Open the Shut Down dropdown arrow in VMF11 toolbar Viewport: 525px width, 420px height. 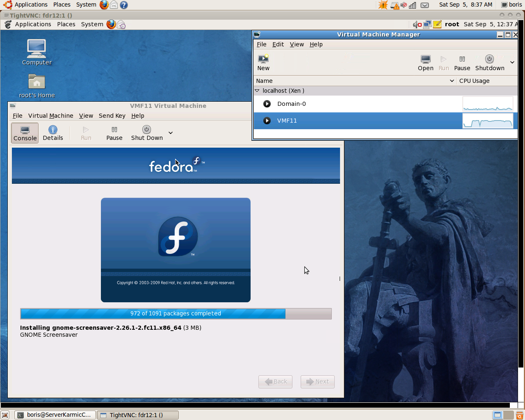(171, 133)
